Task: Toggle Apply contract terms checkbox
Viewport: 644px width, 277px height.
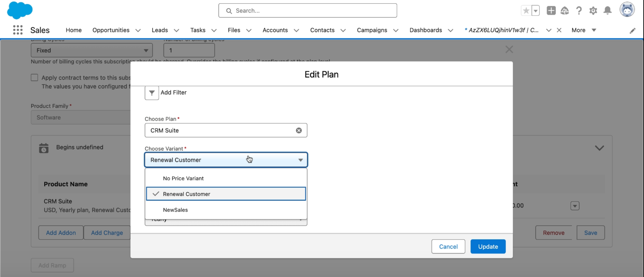Action: (x=34, y=78)
